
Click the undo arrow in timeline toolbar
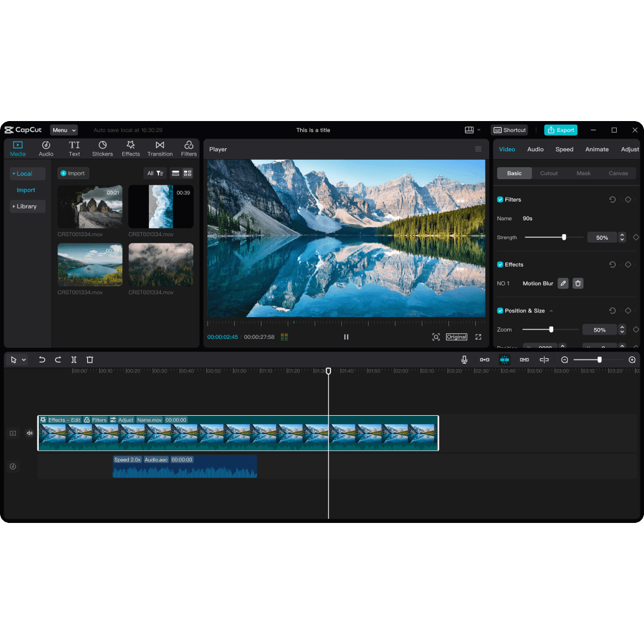42,360
